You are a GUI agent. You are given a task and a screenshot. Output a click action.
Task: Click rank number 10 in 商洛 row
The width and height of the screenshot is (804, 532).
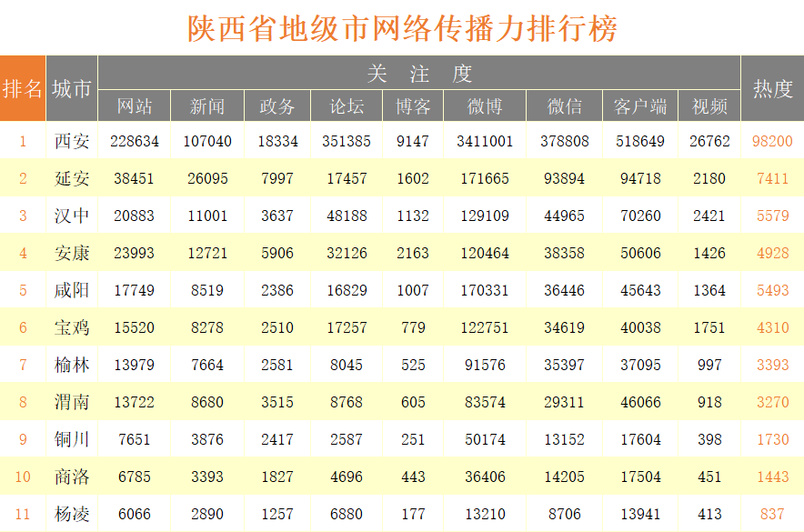23,477
